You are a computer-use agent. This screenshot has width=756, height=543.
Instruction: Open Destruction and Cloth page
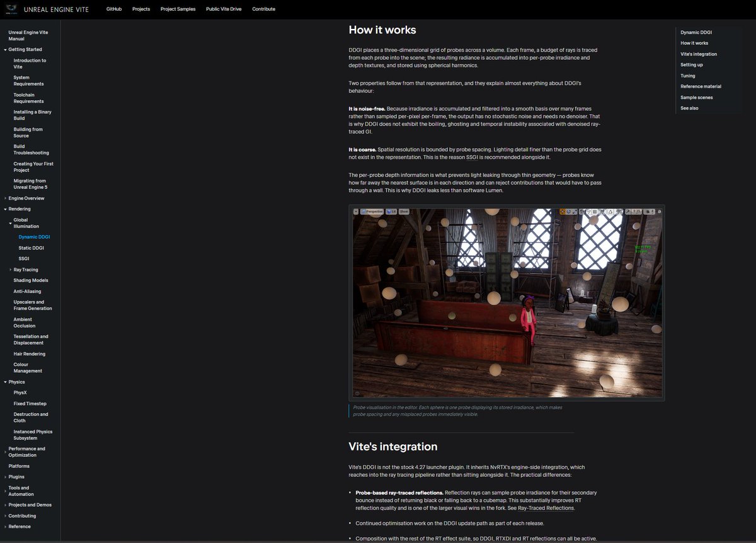coord(31,417)
